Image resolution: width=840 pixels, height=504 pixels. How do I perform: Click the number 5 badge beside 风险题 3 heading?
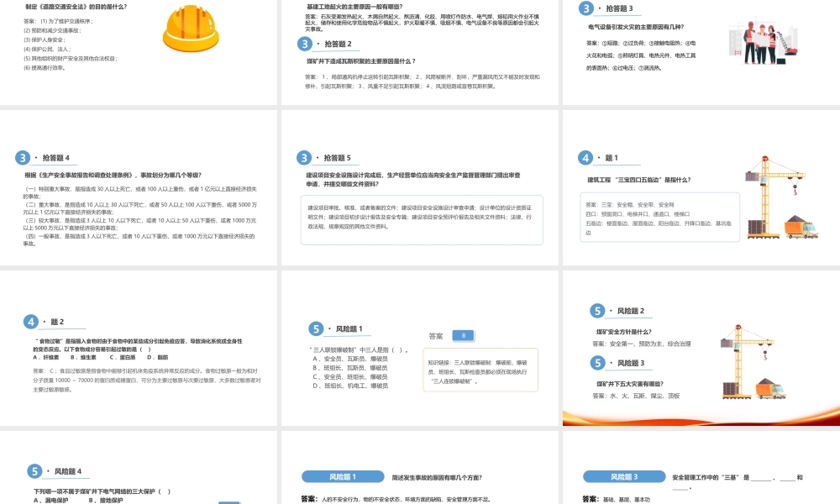tap(597, 363)
